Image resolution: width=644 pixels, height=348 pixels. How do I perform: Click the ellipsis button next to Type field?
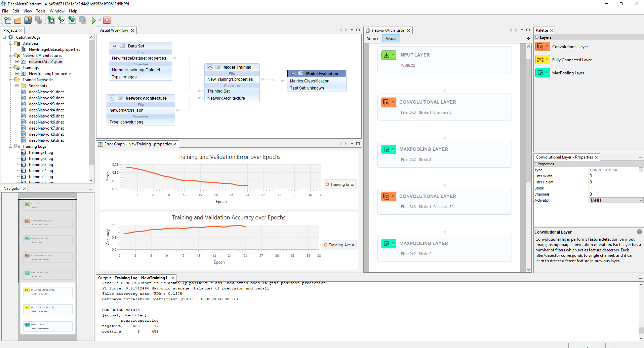coord(641,170)
